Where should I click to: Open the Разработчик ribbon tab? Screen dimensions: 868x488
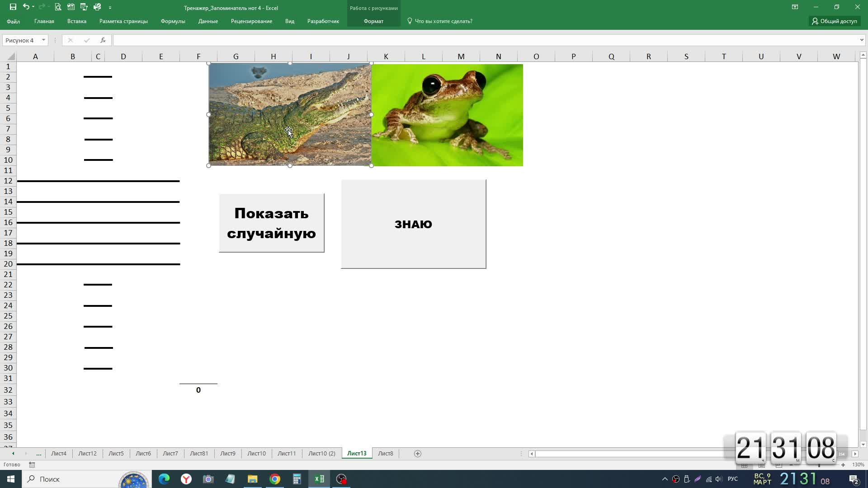[323, 21]
